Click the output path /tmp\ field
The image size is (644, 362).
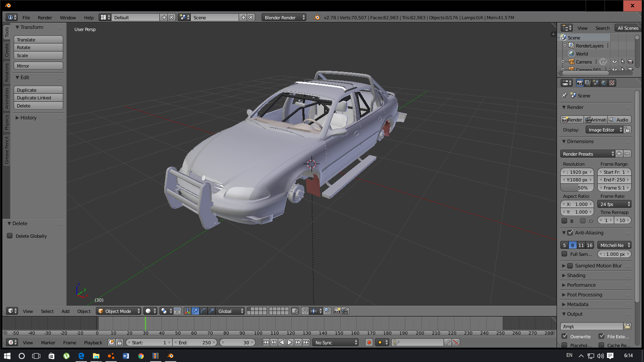pos(591,326)
